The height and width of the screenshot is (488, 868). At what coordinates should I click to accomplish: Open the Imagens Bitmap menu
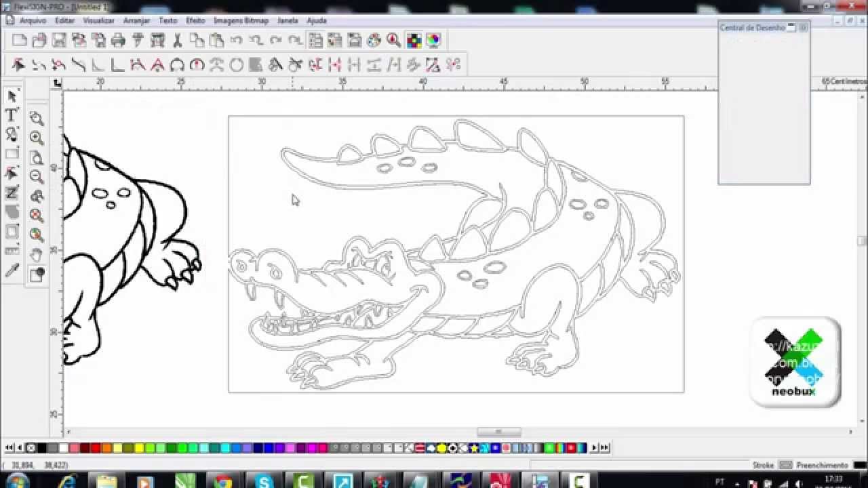(x=241, y=20)
